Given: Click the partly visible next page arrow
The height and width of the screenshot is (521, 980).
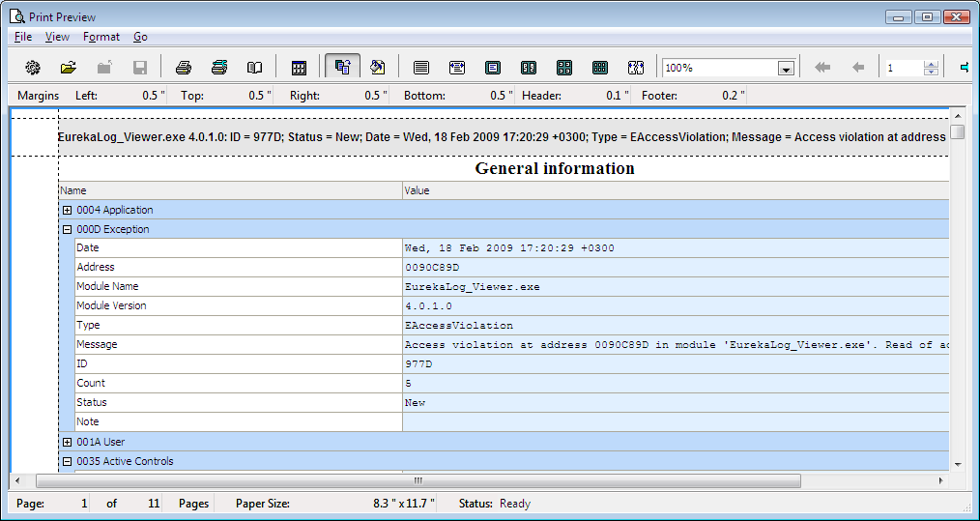Looking at the screenshot, I should point(966,68).
